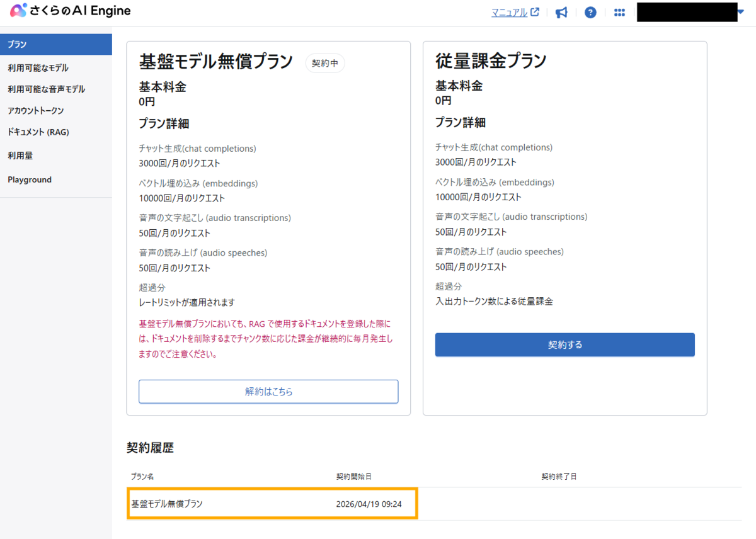Image resolution: width=756 pixels, height=539 pixels.
Task: Click the blue 契約する button
Action: [x=565, y=344]
